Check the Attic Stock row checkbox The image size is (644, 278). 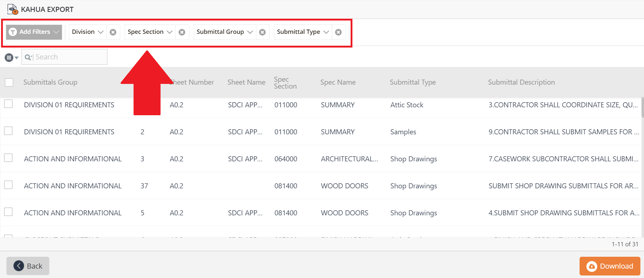click(x=8, y=104)
